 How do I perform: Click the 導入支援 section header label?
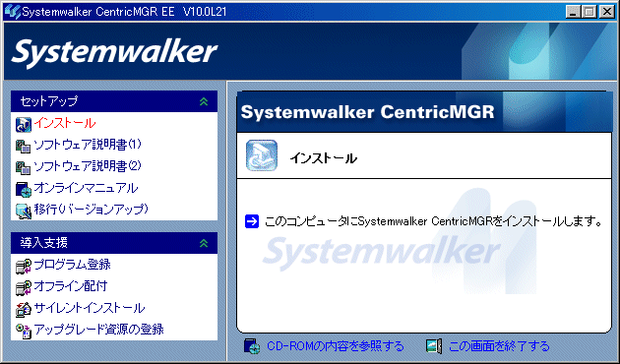coord(44,243)
